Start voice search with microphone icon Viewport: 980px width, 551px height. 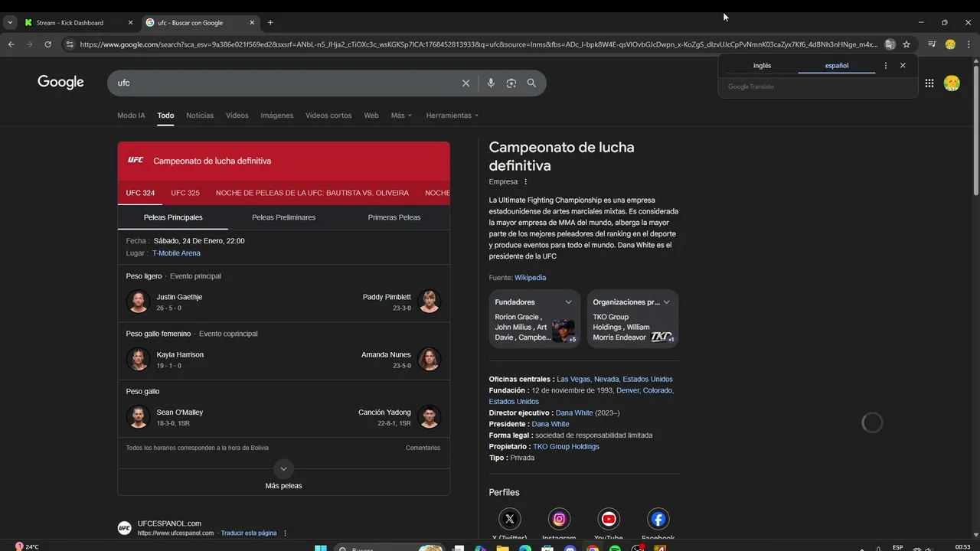point(491,83)
